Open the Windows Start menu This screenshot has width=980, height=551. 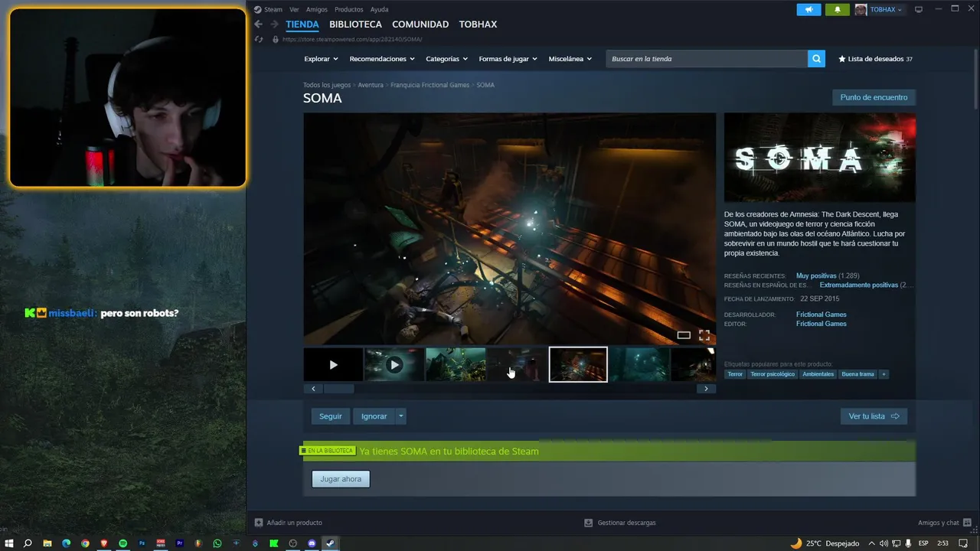(9, 543)
